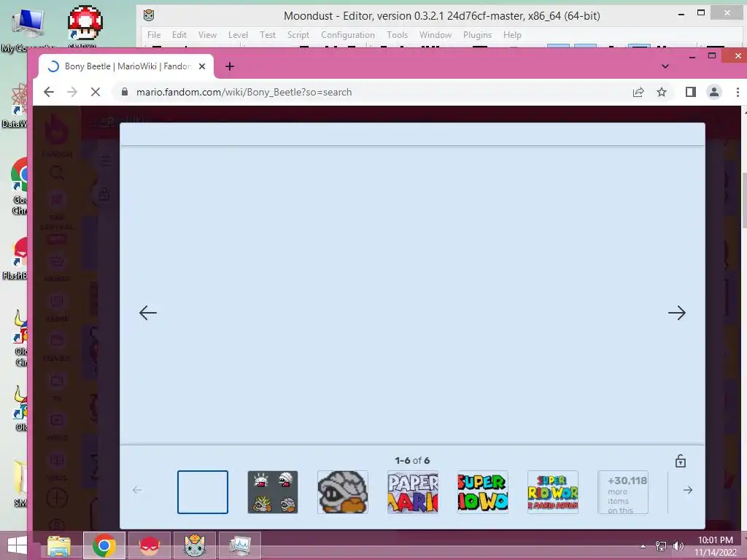Screen dimensions: 747x560
Task: Open the +30,118 more items tile
Action: [623, 492]
